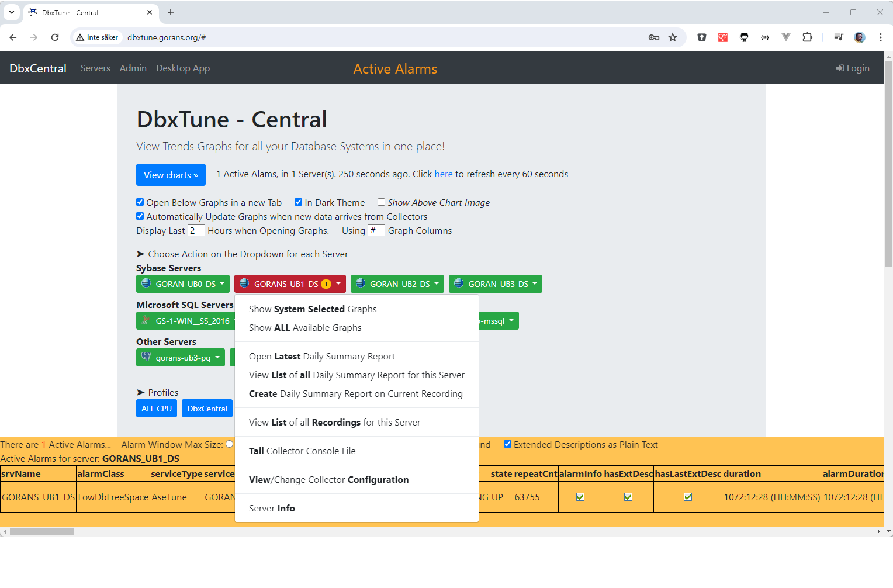The width and height of the screenshot is (893, 588).
Task: Choose 'Open Latest Daily Summary Report'
Action: (356, 356)
